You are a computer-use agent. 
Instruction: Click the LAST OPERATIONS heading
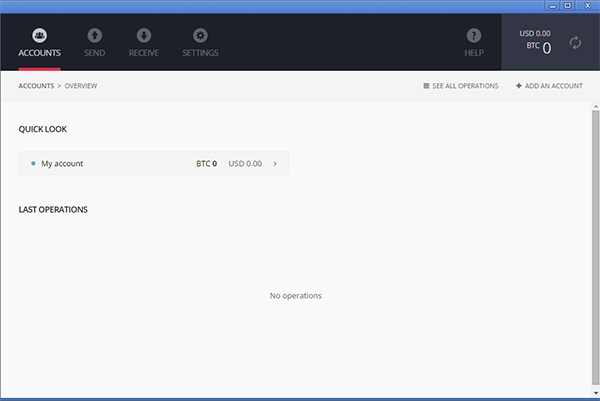[x=53, y=210]
